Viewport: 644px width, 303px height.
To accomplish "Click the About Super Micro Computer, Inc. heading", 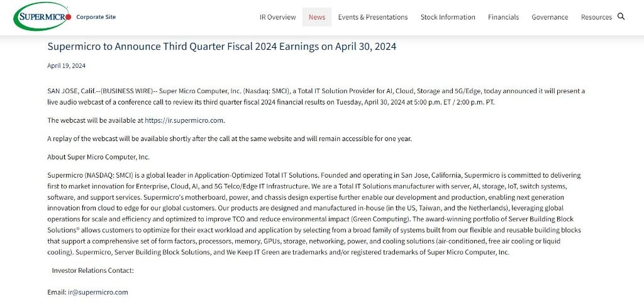I will click(x=98, y=157).
